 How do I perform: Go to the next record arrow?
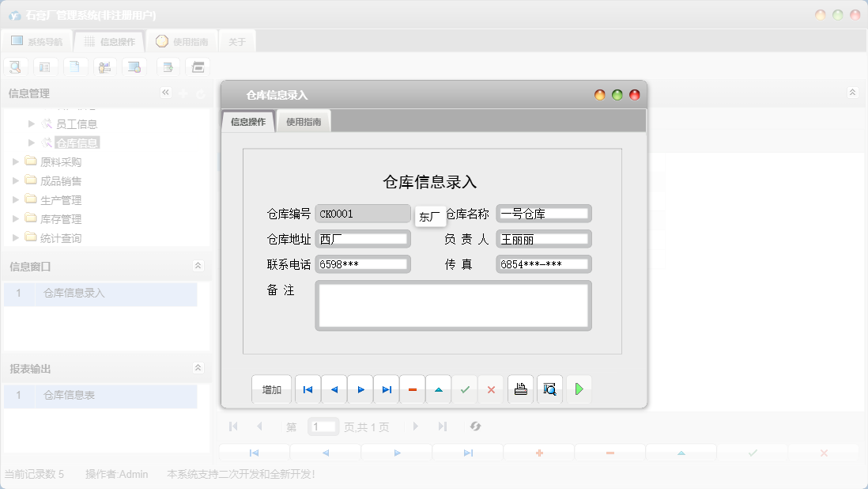[360, 389]
